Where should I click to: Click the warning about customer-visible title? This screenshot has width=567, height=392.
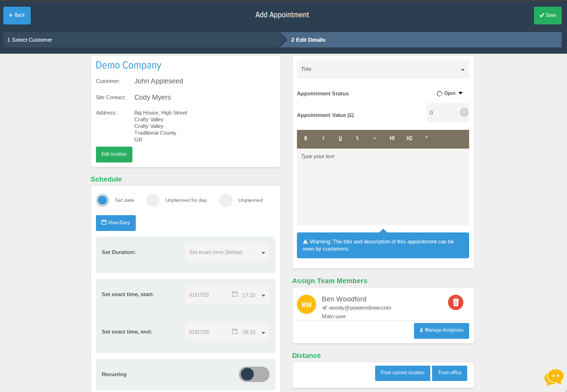coord(383,245)
